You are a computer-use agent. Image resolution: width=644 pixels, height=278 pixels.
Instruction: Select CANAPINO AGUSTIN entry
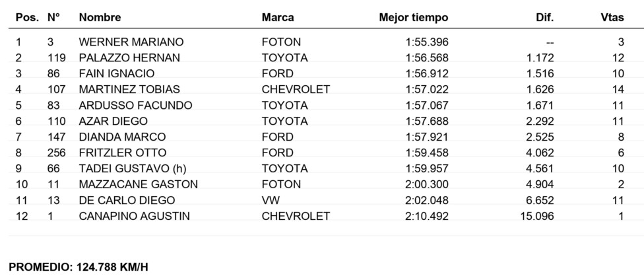(135, 216)
